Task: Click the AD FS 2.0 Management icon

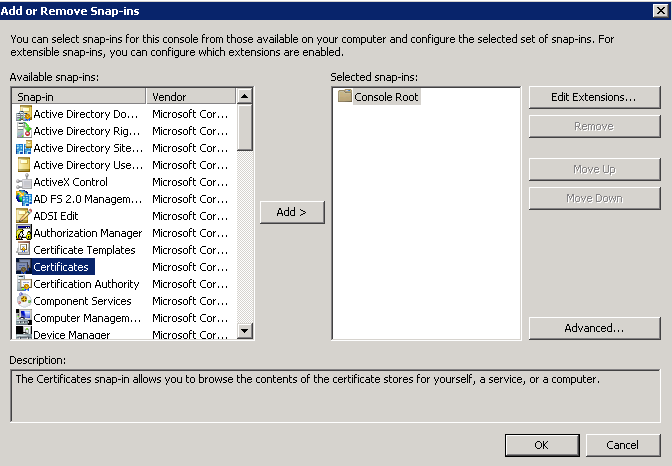Action: pyautogui.click(x=24, y=198)
